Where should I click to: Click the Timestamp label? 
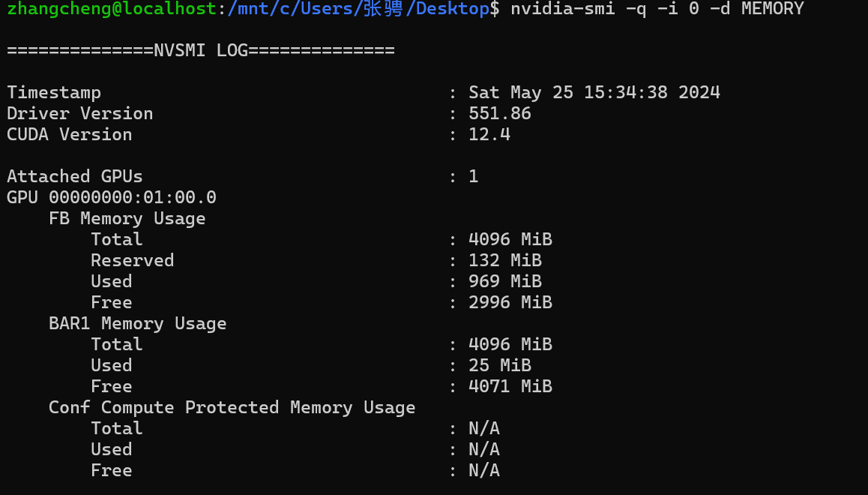tap(54, 93)
